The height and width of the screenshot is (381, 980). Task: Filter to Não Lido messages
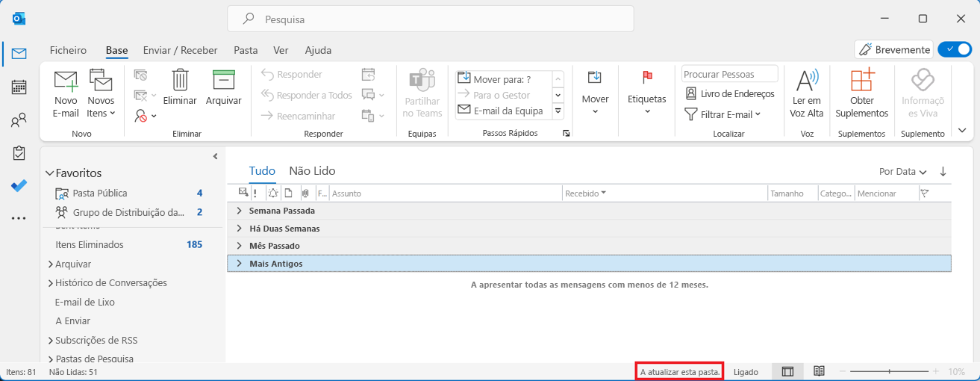point(312,171)
